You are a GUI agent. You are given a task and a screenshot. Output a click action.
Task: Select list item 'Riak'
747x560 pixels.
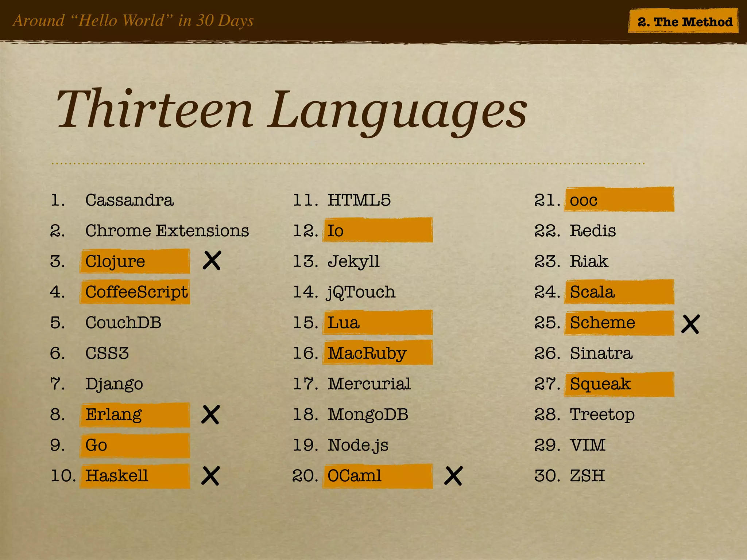point(589,261)
